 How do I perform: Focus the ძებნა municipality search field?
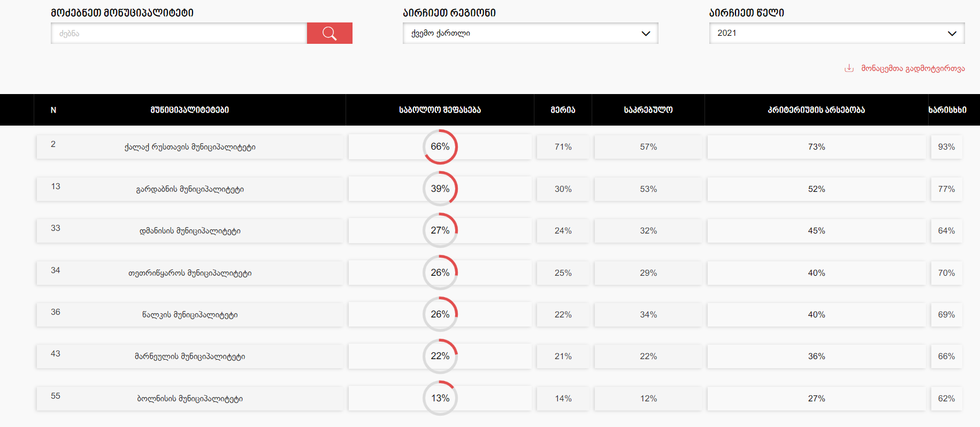click(179, 33)
